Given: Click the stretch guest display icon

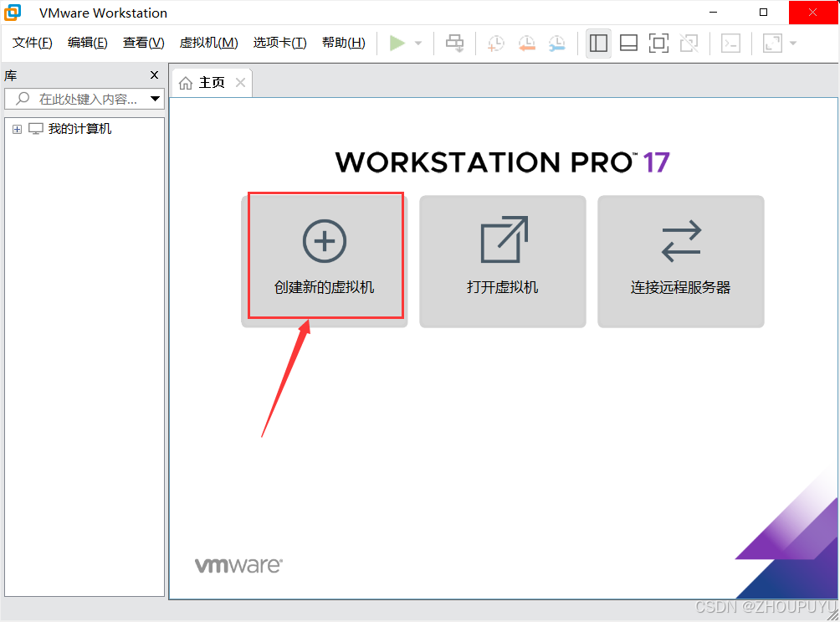Looking at the screenshot, I should tap(772, 43).
